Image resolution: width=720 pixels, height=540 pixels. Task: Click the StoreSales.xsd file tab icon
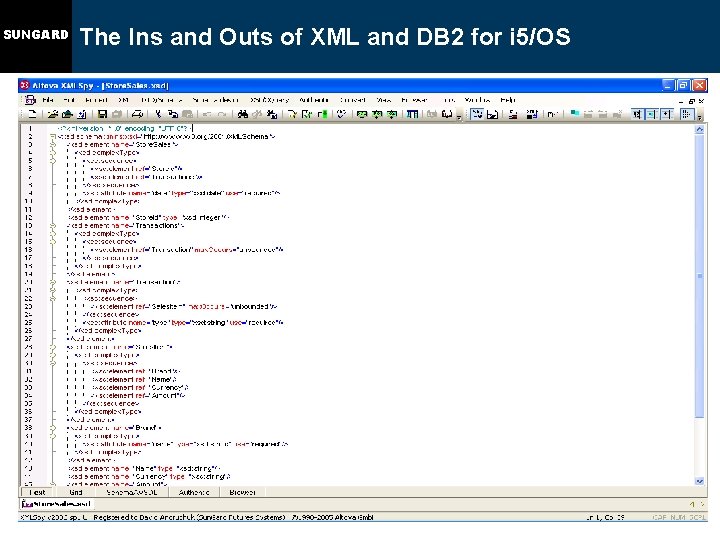tap(27, 504)
